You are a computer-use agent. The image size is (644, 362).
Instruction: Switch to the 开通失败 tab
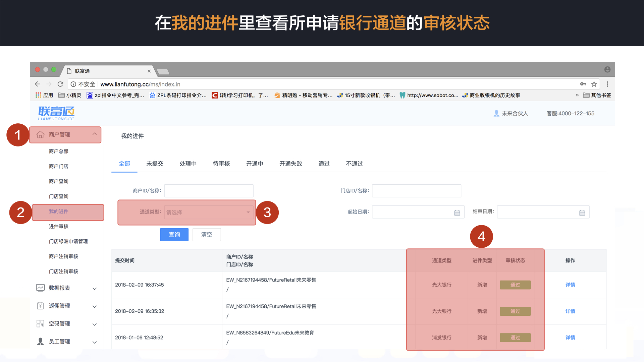[x=291, y=164]
